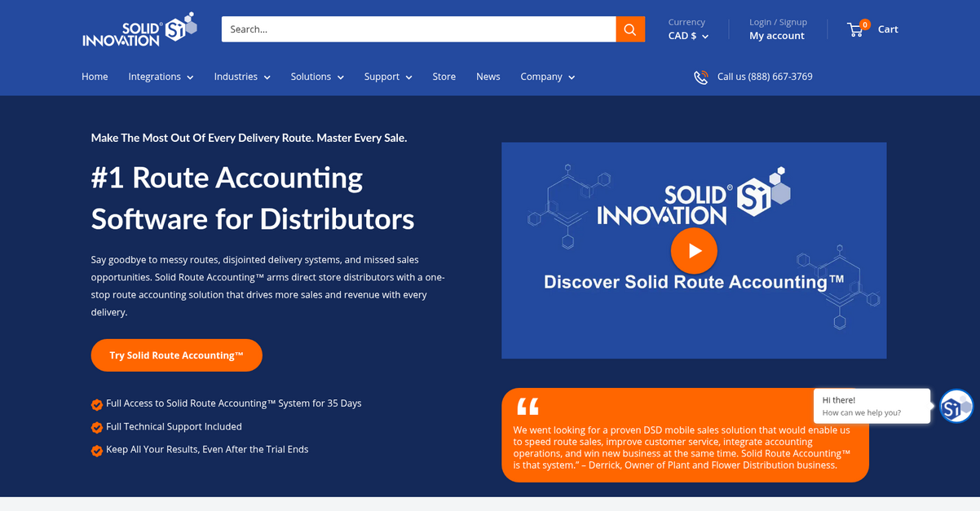980x511 pixels.
Task: Open the chat widget SI avatar
Action: point(956,406)
